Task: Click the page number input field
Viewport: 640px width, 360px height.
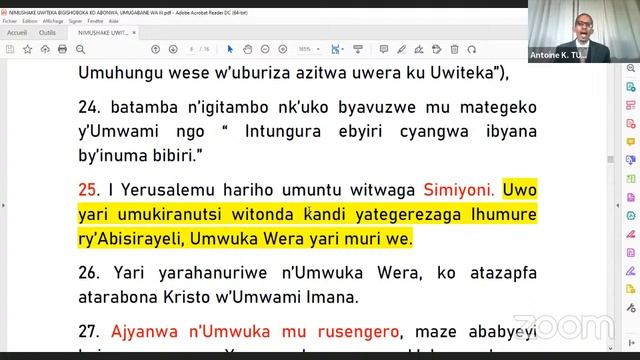Action: tap(191, 49)
